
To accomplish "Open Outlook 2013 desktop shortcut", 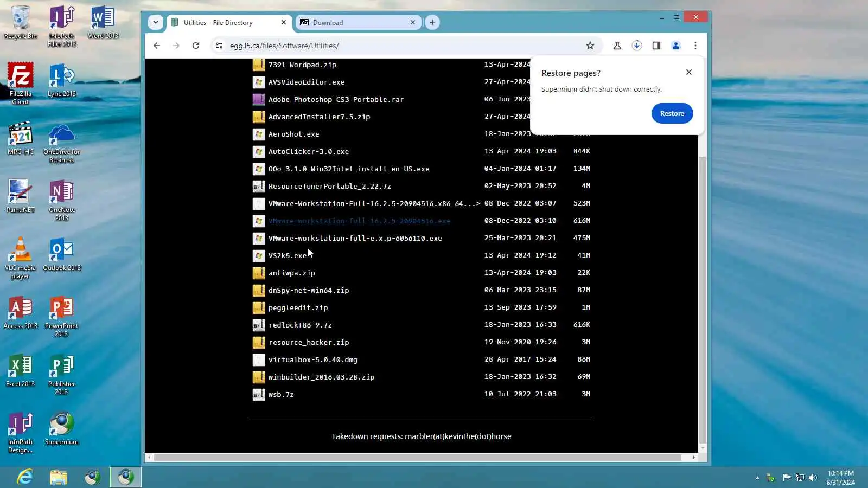I will 62,254.
